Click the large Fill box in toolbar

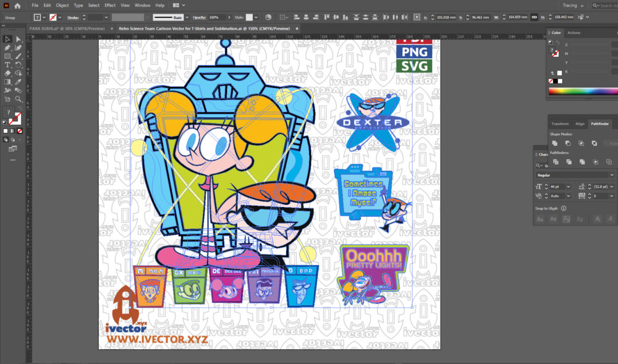(9, 112)
